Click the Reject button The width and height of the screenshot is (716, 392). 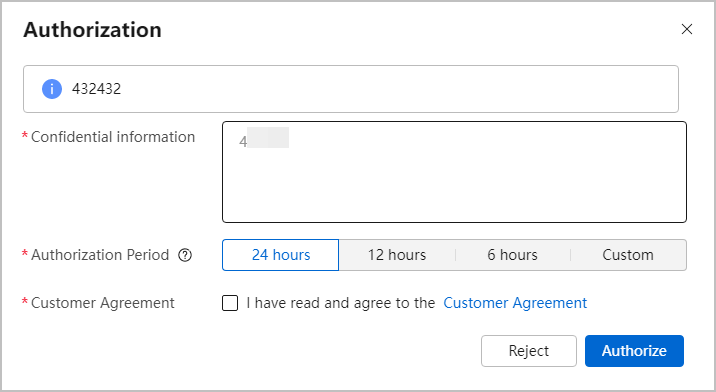point(529,351)
